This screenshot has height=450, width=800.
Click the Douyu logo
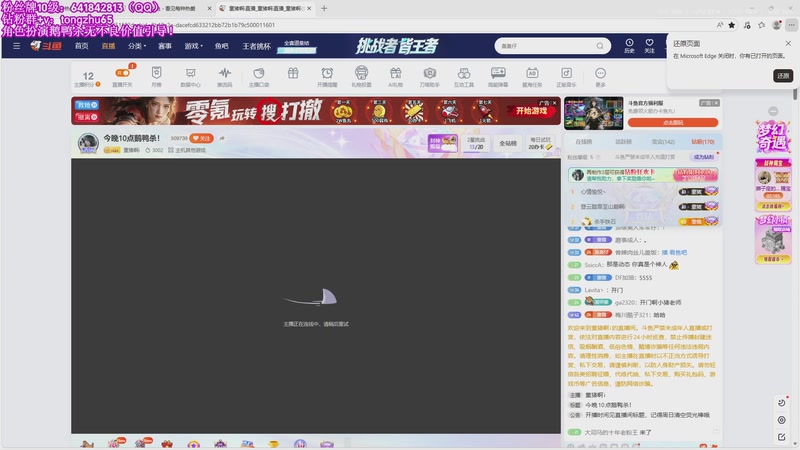tap(46, 46)
